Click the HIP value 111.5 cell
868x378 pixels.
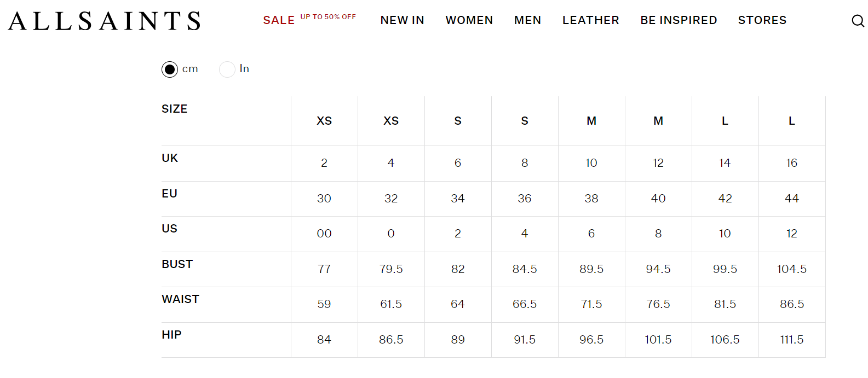(x=791, y=340)
